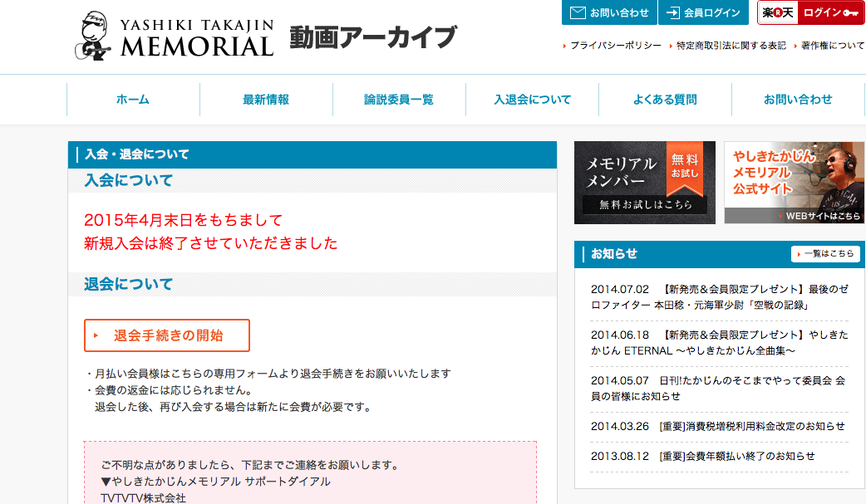The height and width of the screenshot is (504, 866).
Task: Click the 退会について section heading
Action: point(129,284)
